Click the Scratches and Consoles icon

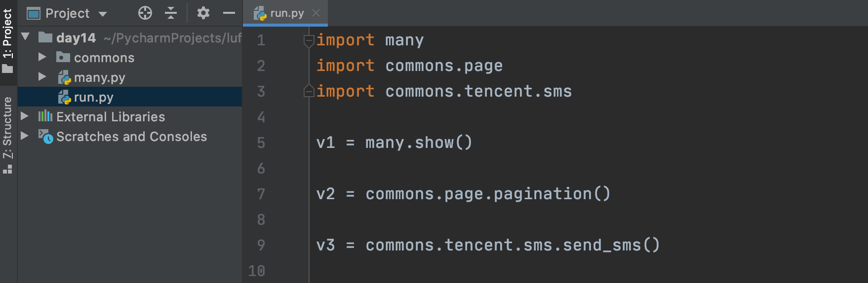(x=46, y=137)
